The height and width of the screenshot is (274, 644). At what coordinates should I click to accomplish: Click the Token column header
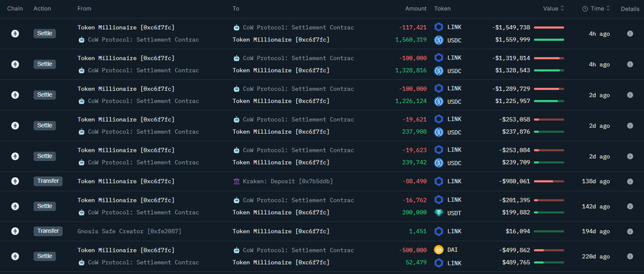(x=442, y=9)
